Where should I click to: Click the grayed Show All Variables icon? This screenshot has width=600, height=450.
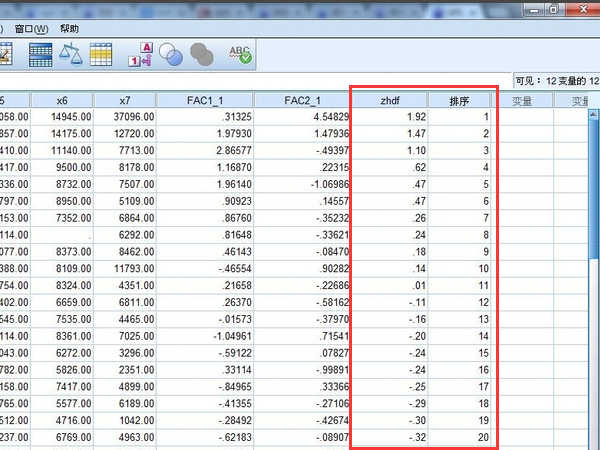click(x=203, y=55)
